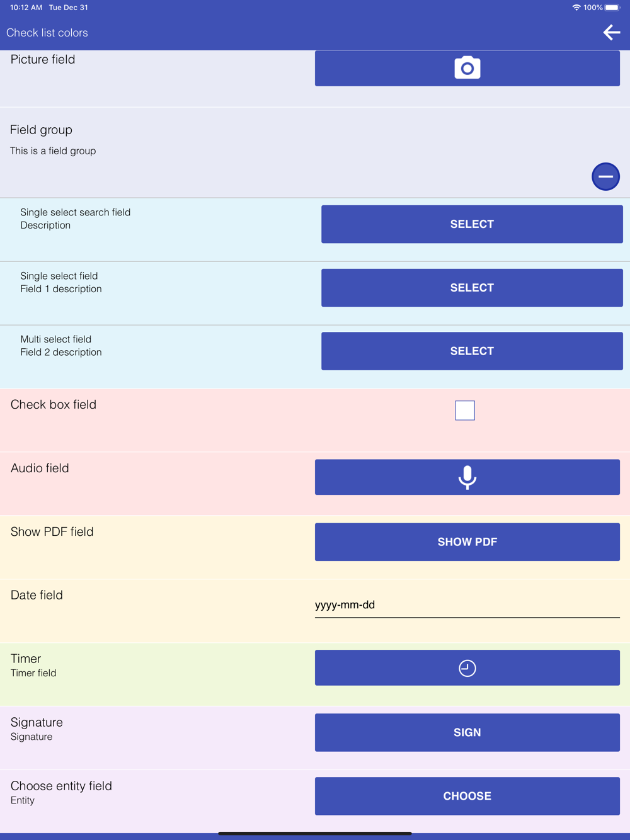Screen dimensions: 630x840
Task: Tap the battery indicator in status bar
Action: point(613,8)
